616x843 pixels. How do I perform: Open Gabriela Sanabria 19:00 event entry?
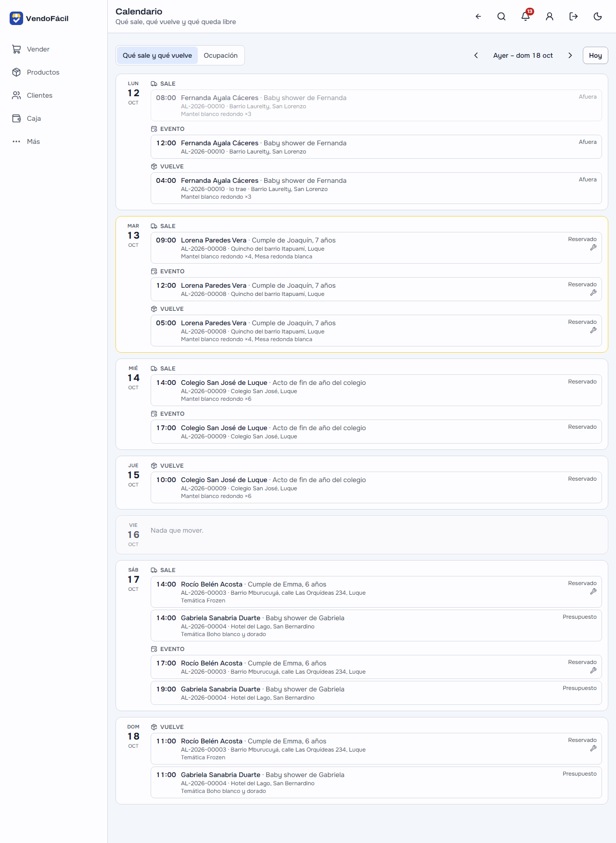point(376,693)
